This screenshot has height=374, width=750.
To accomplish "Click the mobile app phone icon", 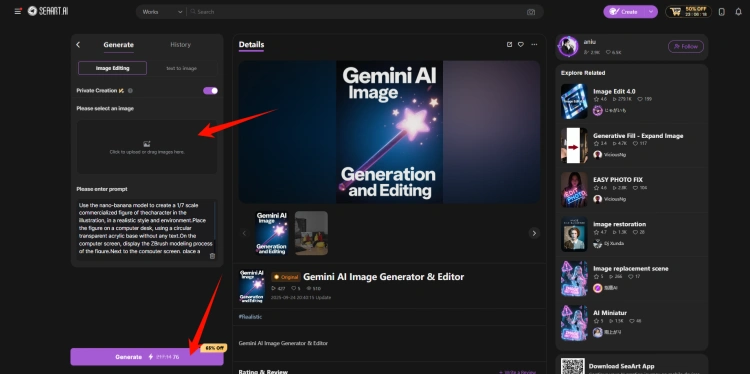I will (722, 12).
